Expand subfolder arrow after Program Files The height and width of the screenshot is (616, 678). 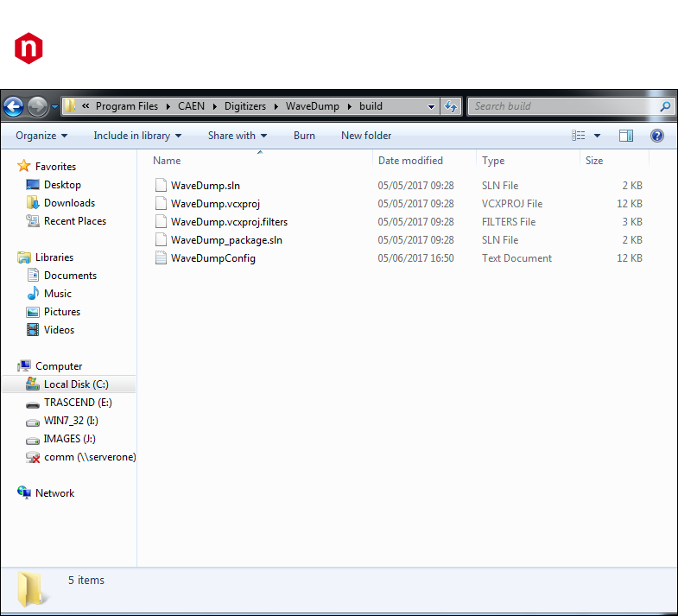(x=168, y=106)
